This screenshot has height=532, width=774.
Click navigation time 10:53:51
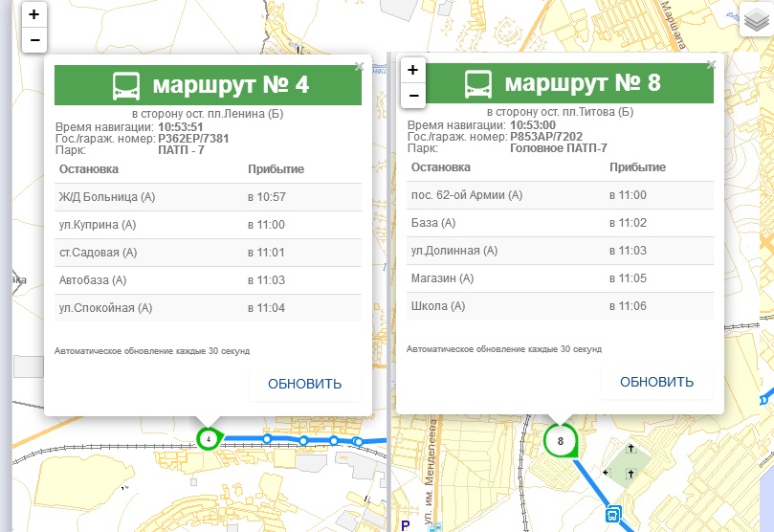pyautogui.click(x=181, y=127)
